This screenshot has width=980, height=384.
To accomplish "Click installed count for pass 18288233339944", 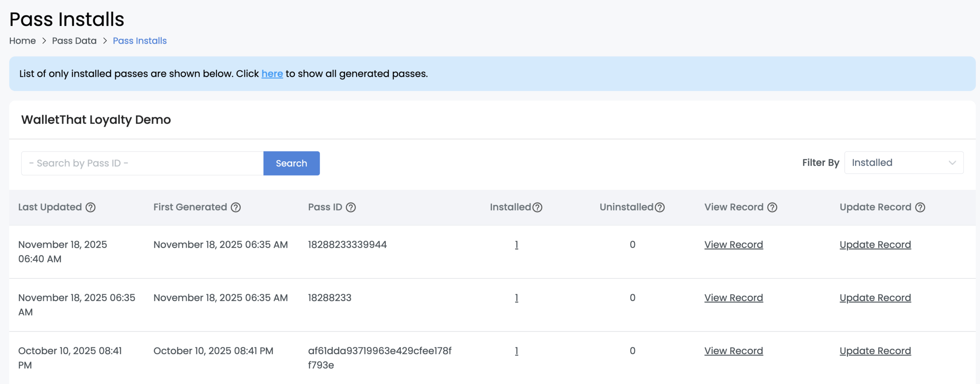I will click(x=516, y=245).
